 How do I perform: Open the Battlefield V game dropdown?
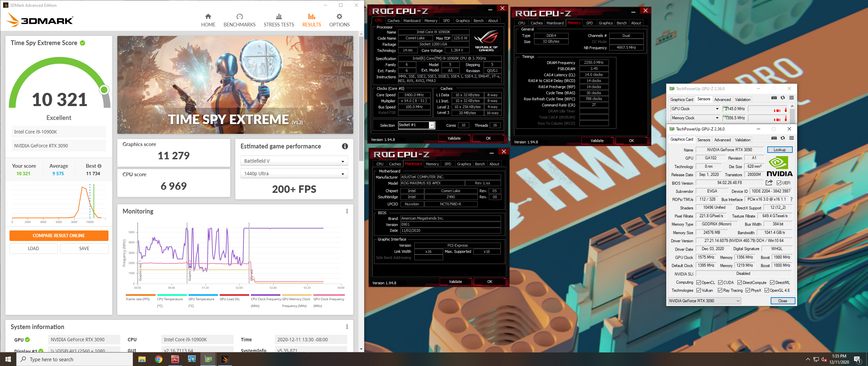pos(294,161)
